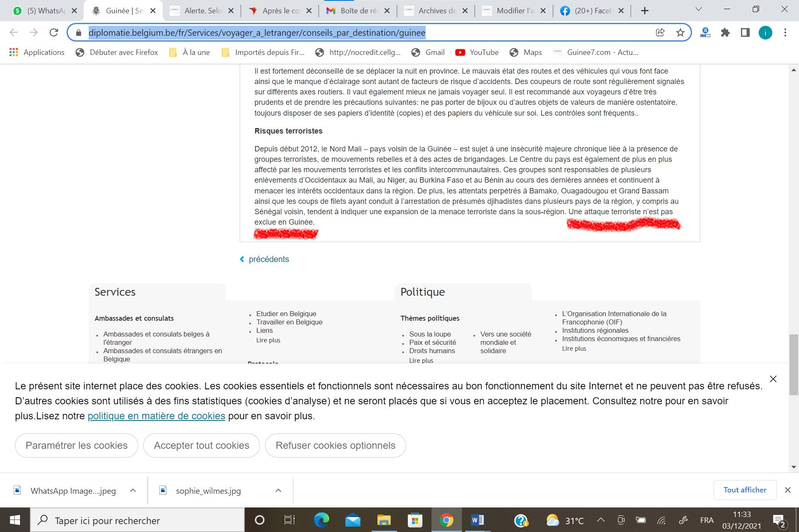Launch Word from the taskbar
This screenshot has height=532, width=799.
[x=477, y=520]
